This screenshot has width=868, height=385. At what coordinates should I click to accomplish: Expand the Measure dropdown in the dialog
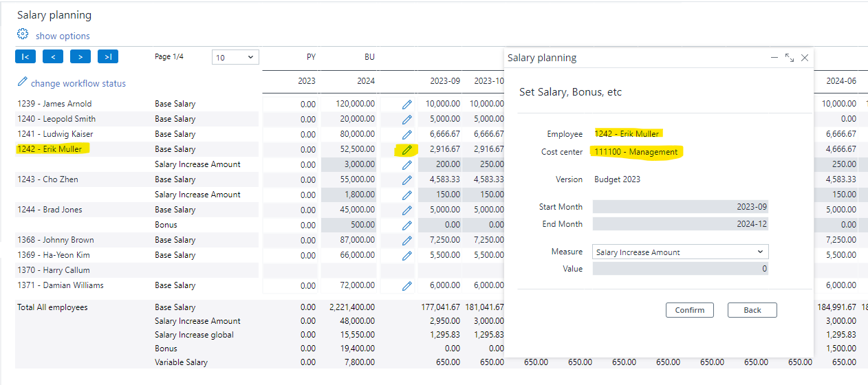(680, 252)
